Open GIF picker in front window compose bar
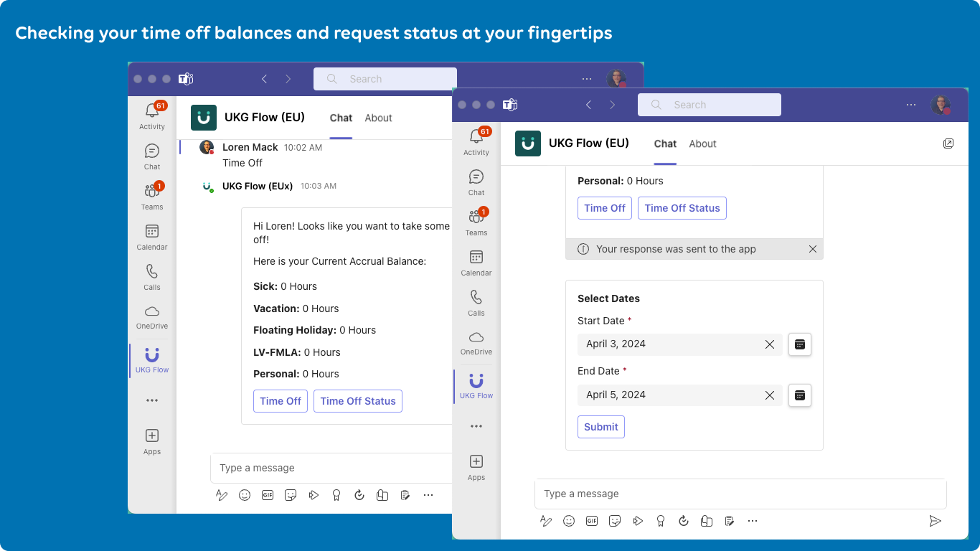980x551 pixels. 592,521
